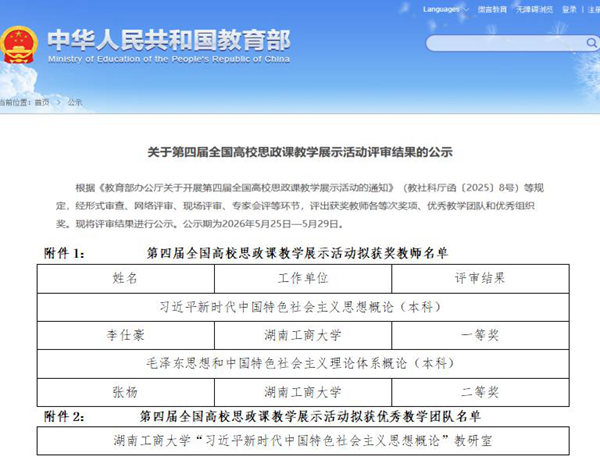Open the 无障碍浏览 link

[534, 9]
